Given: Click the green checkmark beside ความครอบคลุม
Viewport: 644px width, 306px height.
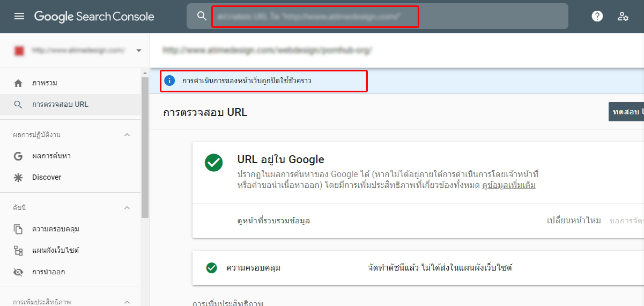Looking at the screenshot, I should click(211, 267).
